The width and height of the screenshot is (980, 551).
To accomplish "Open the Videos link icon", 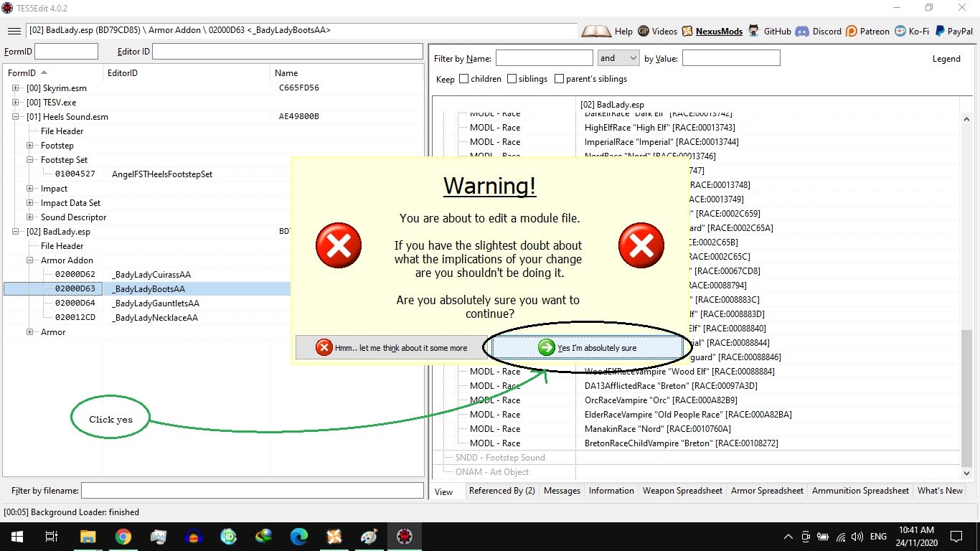I will (644, 31).
